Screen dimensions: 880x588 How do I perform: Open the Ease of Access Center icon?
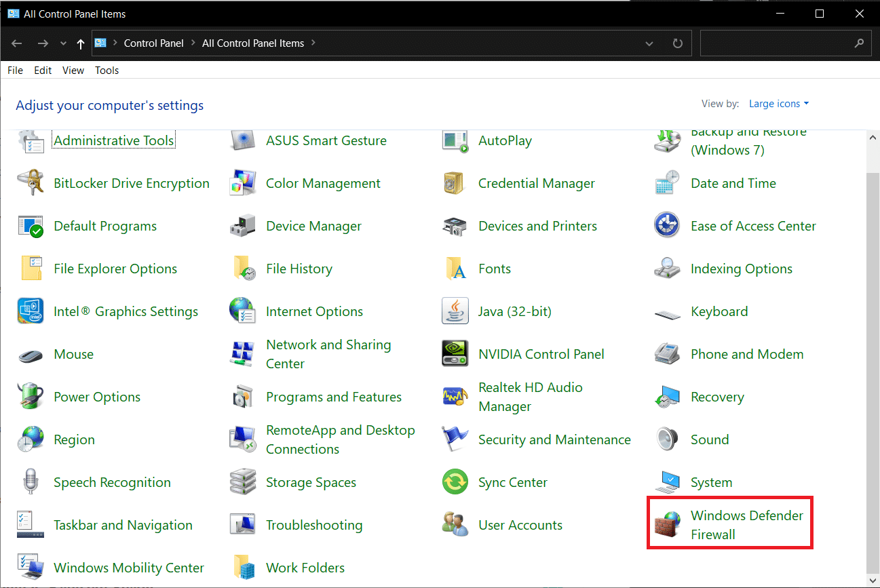coord(667,226)
